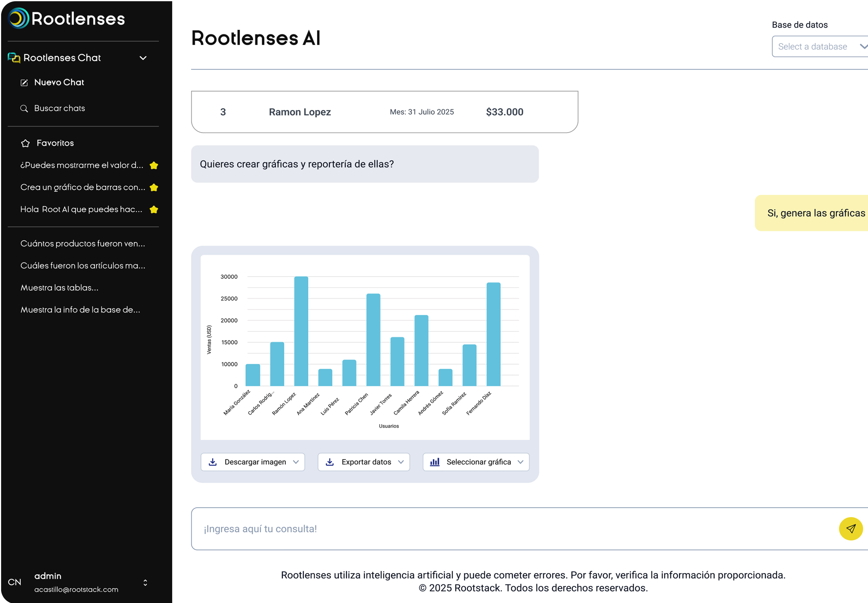Unfavorite the chat '¿Puedes mostrarme el valor d...'
This screenshot has height=603, width=868.
tap(154, 165)
